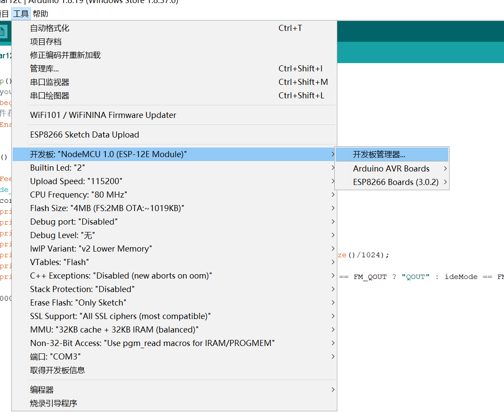Expand Non-32-Bit Access option
This screenshot has height=420, width=504.
(x=174, y=343)
